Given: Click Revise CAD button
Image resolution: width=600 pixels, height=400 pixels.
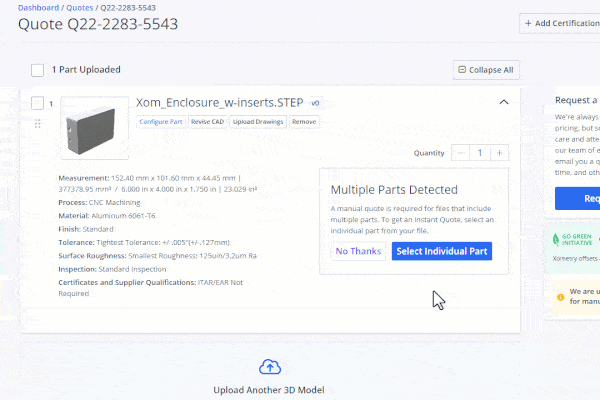Looking at the screenshot, I should (207, 121).
